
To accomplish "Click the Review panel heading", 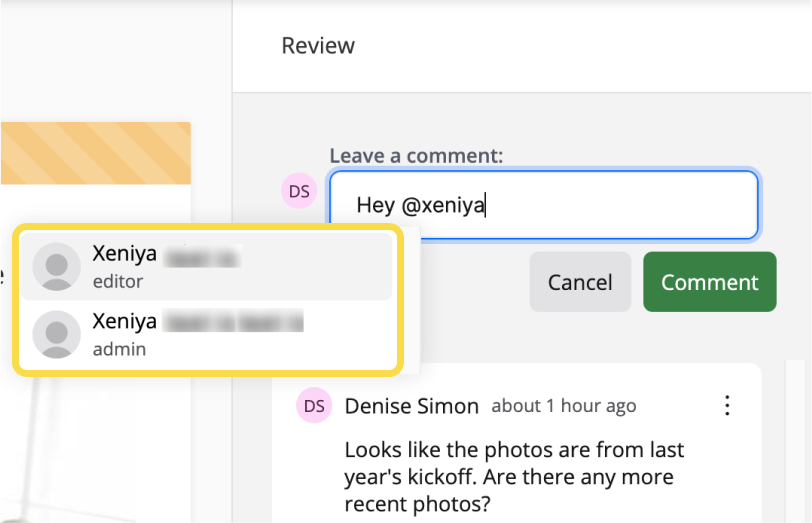I will pyautogui.click(x=318, y=46).
